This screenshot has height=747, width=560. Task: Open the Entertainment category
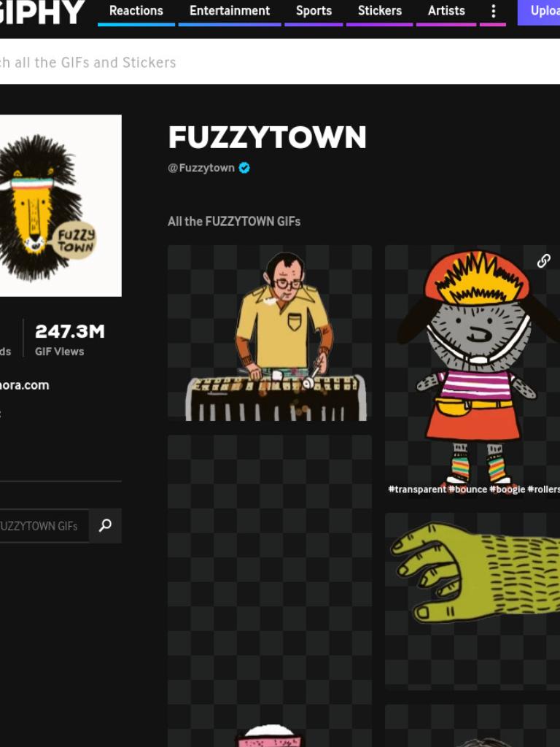coord(230,11)
